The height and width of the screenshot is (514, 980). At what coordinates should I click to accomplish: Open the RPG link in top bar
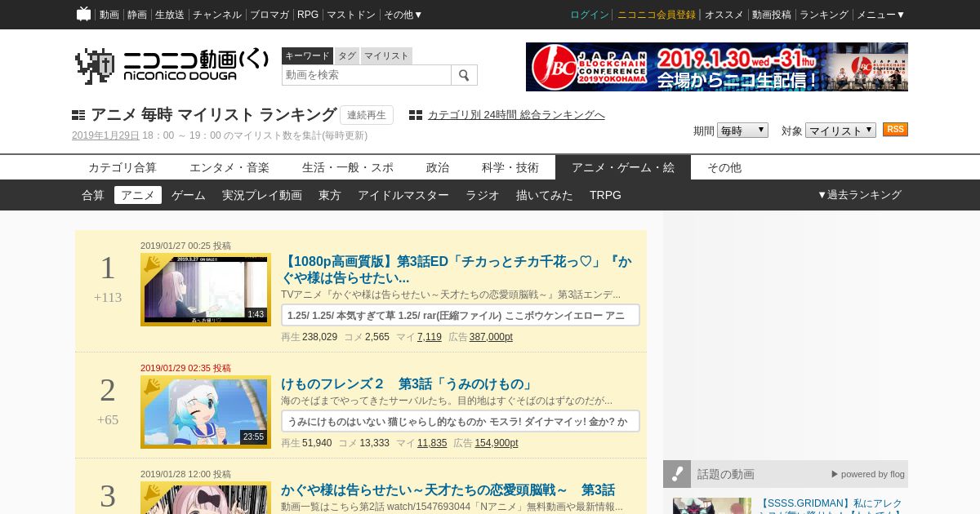[308, 15]
